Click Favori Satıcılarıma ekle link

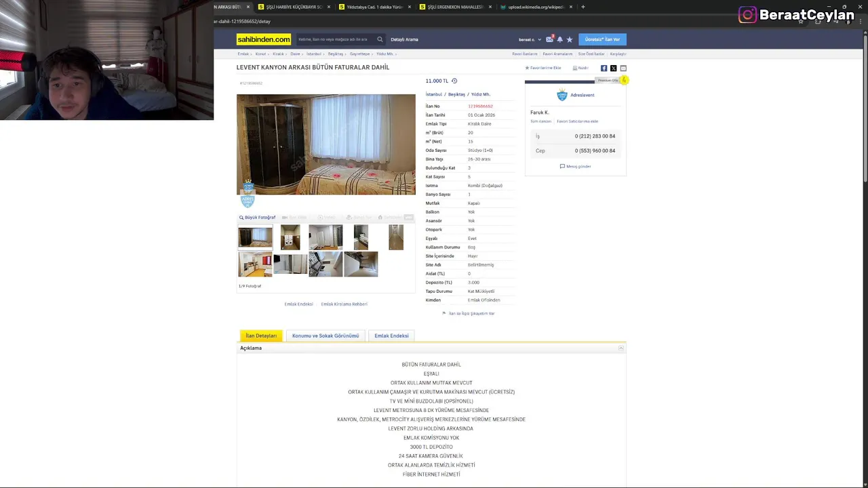coord(578,121)
